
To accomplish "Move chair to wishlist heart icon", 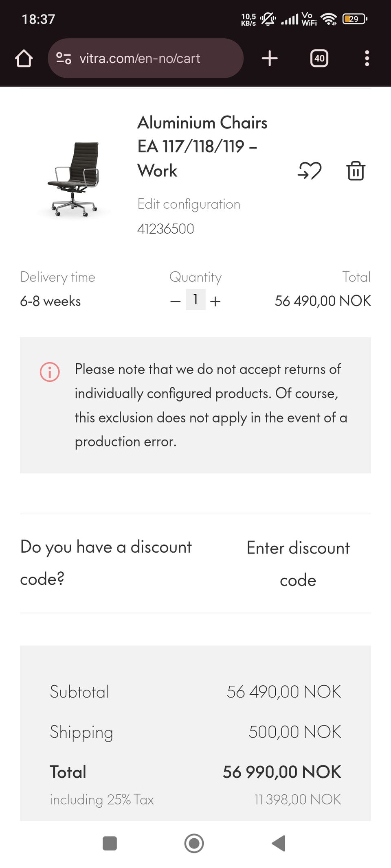I will pyautogui.click(x=310, y=171).
